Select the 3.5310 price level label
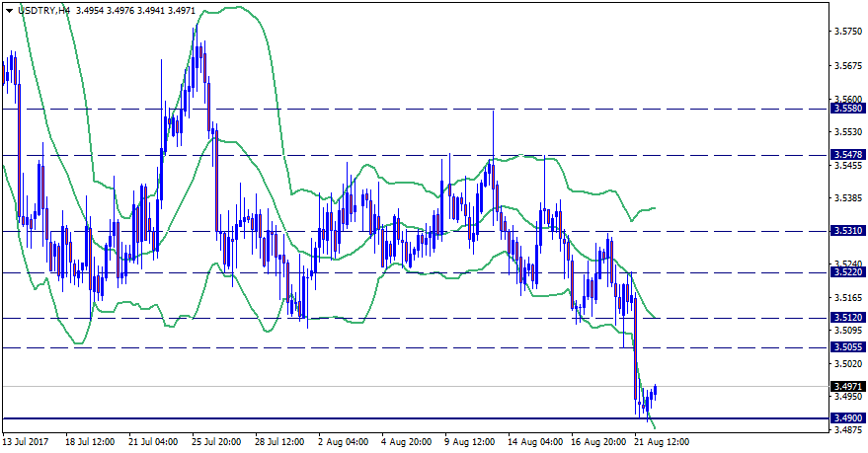The width and height of the screenshot is (868, 453). click(848, 231)
